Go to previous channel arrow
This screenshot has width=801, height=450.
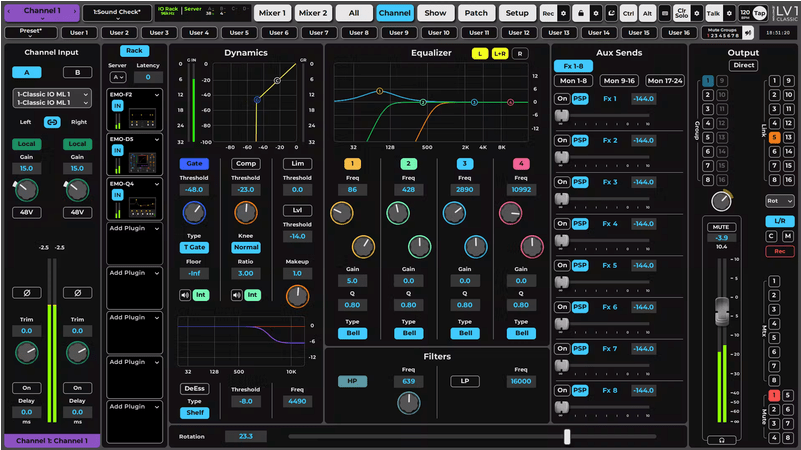[x=9, y=11]
